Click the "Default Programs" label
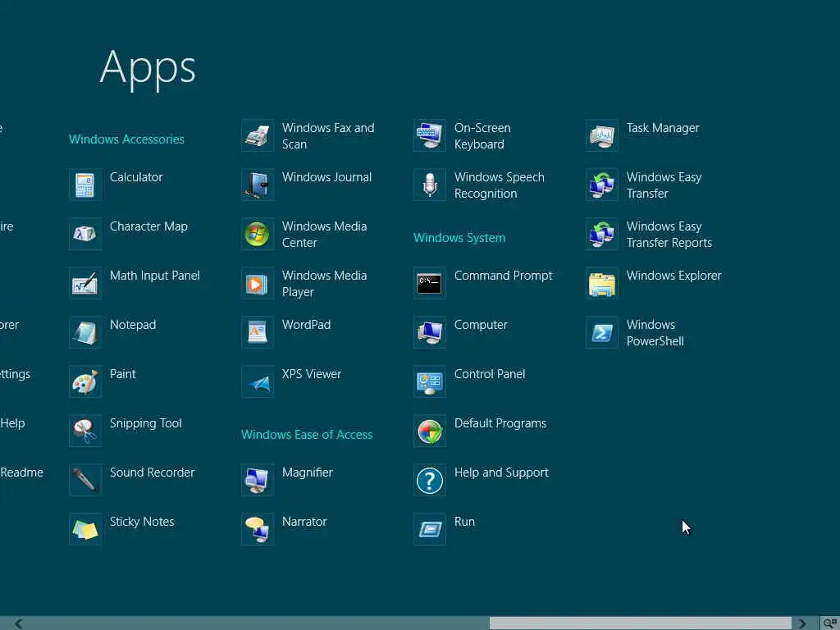The width and height of the screenshot is (840, 630). 500,424
